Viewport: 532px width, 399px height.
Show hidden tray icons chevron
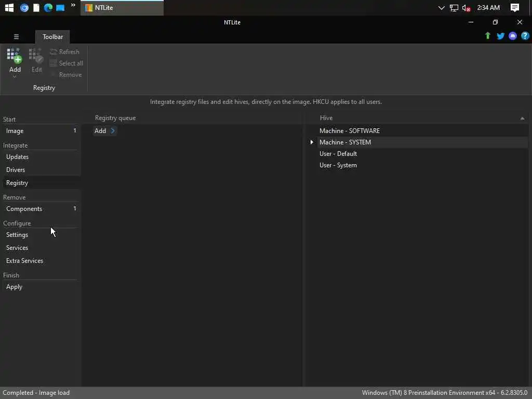(441, 7)
